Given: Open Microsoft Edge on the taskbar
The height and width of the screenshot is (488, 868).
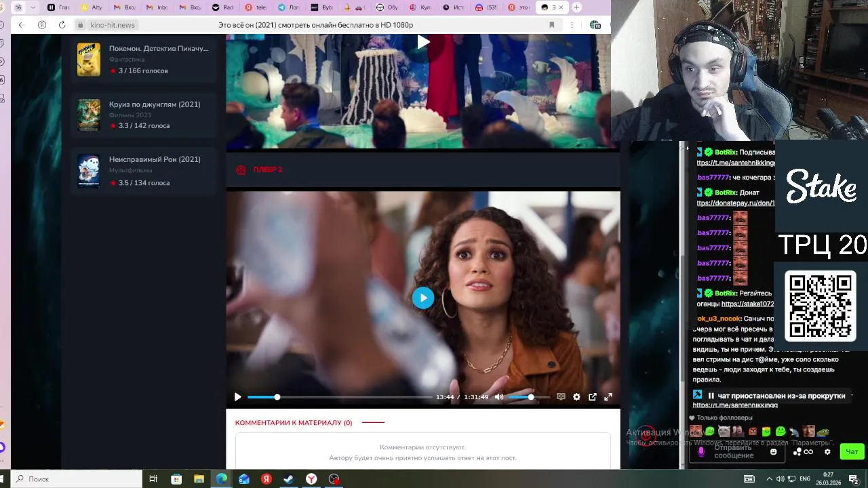Looking at the screenshot, I should [x=222, y=479].
